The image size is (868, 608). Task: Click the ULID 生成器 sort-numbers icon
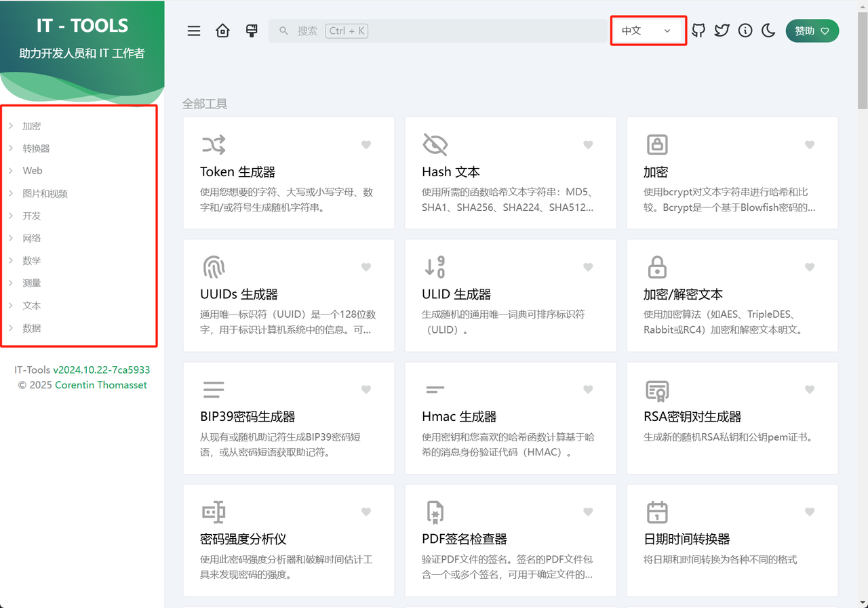(x=435, y=266)
